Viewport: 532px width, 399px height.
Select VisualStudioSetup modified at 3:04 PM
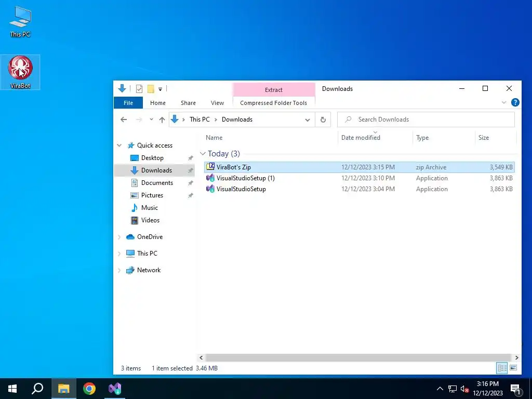(x=360, y=189)
